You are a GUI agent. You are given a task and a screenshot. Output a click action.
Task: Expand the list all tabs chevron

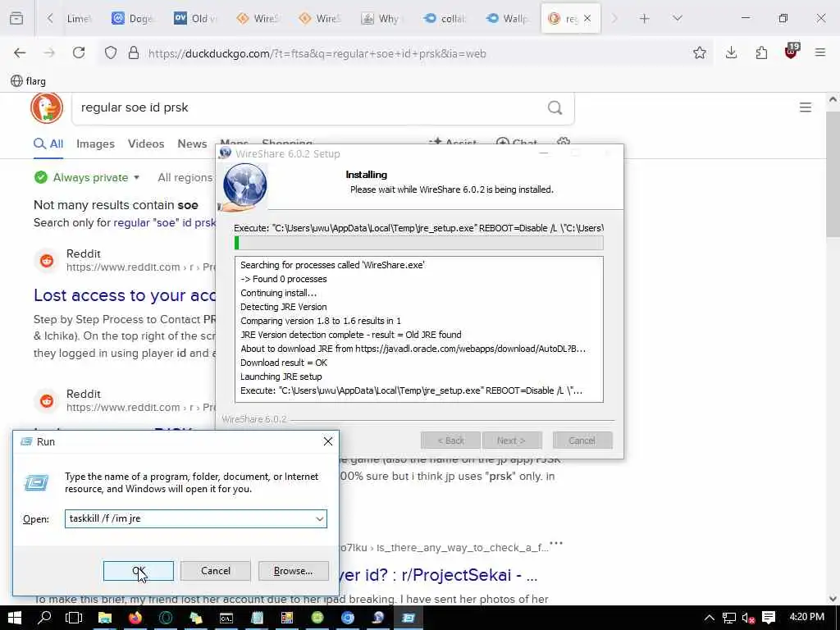[x=677, y=18]
